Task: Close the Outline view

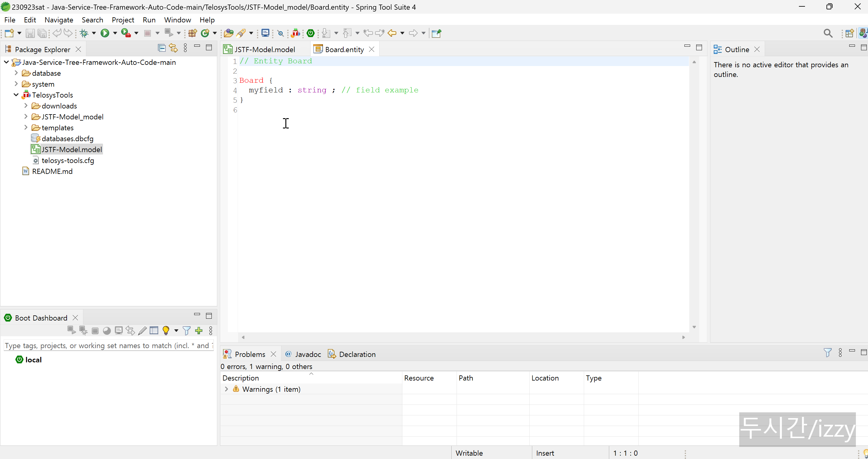Action: click(x=757, y=50)
